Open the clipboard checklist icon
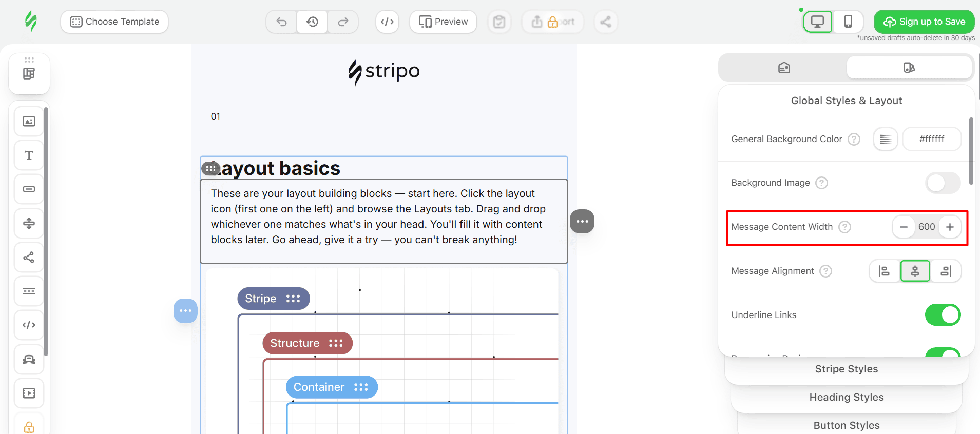980x434 pixels. pyautogui.click(x=499, y=22)
